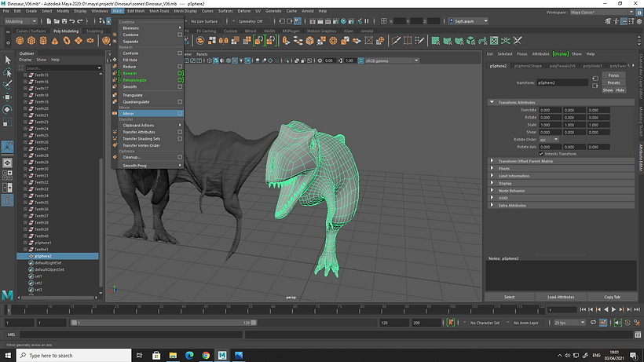Activate the Lasso select tool in the toolbox
The height and width of the screenshot is (362, 644).
(7, 73)
